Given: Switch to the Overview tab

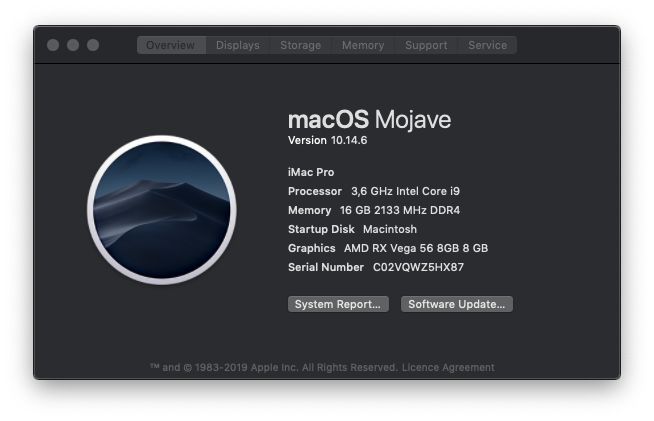Looking at the screenshot, I should [171, 45].
